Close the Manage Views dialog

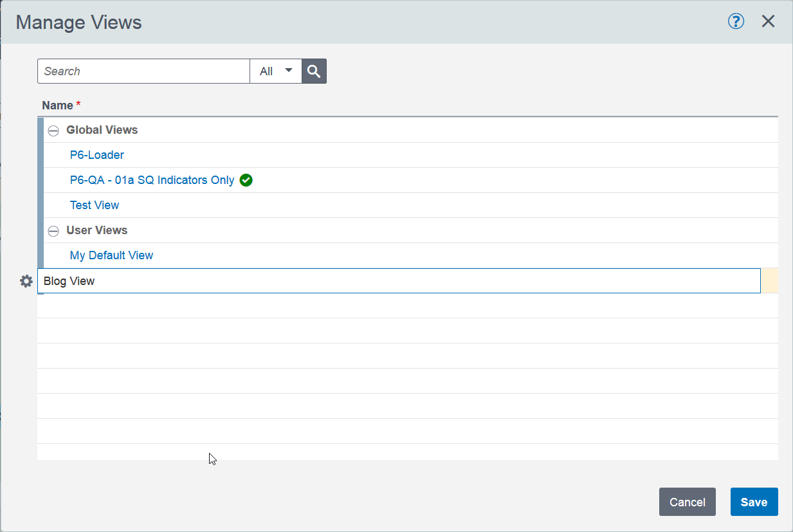coord(768,22)
